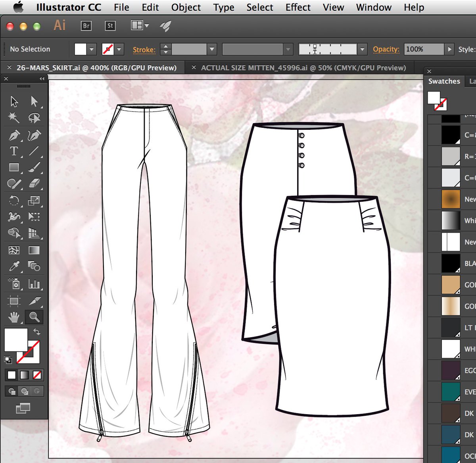Select the Free Transform tool
476x463 pixels.
click(35, 216)
